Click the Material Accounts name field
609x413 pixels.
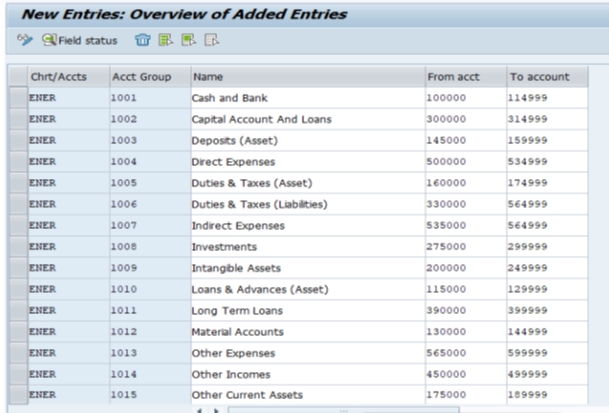tap(308, 332)
